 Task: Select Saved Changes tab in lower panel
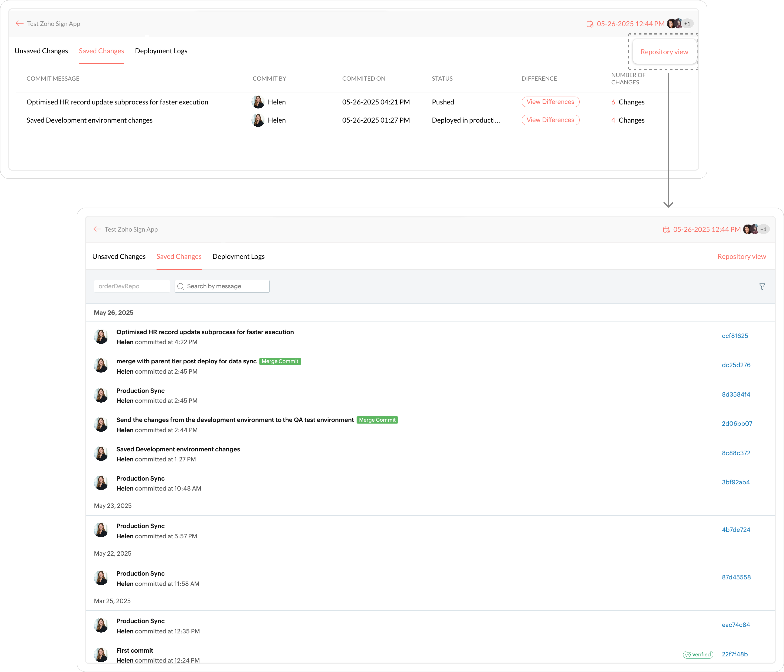[x=179, y=257]
